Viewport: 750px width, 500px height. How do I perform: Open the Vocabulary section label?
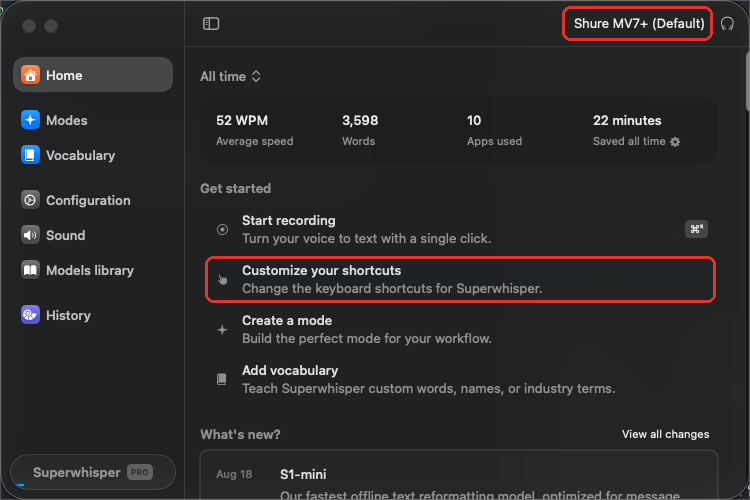coord(80,156)
